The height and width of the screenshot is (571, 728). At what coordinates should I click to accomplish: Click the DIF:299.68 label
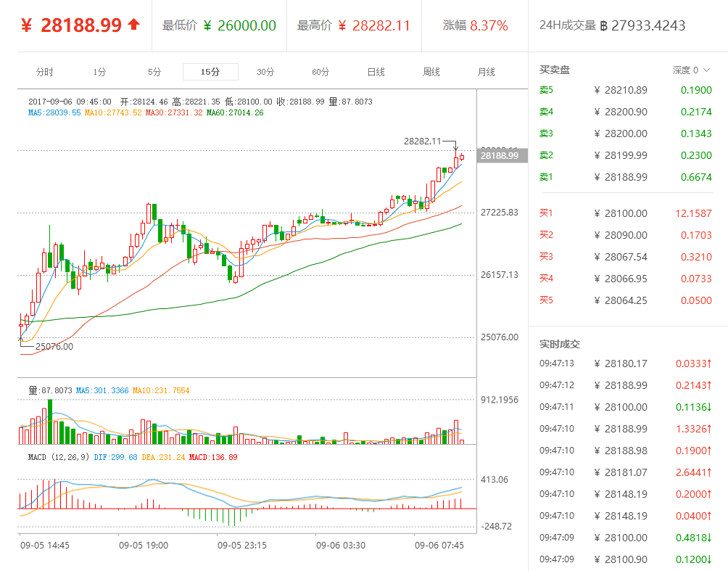point(115,457)
